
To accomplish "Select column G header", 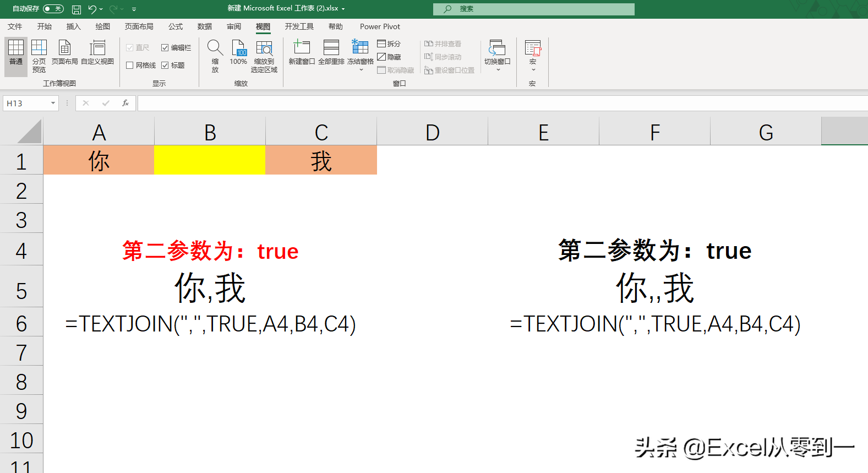I will coord(766,132).
